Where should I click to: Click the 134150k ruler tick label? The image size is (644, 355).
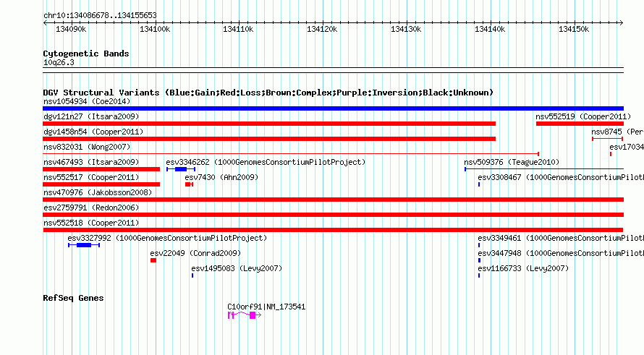(x=574, y=29)
